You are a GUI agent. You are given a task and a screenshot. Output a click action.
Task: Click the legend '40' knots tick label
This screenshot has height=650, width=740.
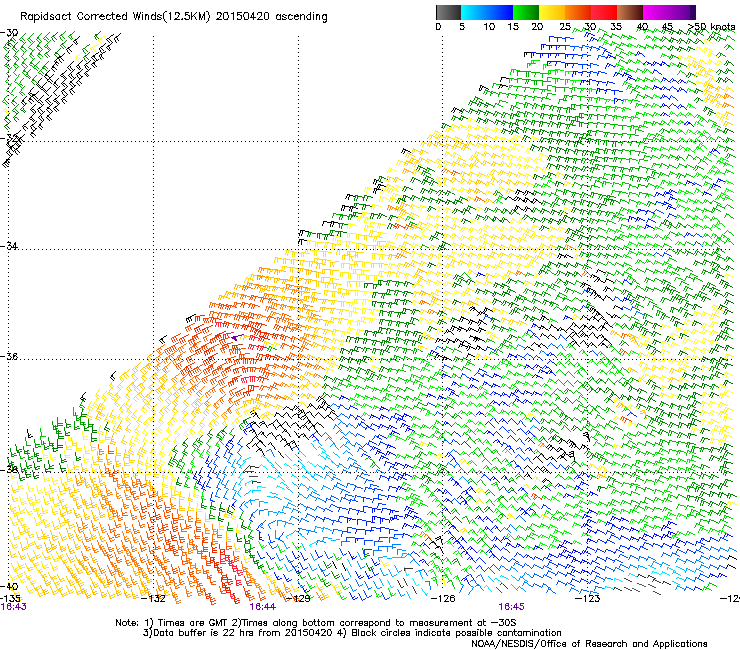pyautogui.click(x=642, y=27)
